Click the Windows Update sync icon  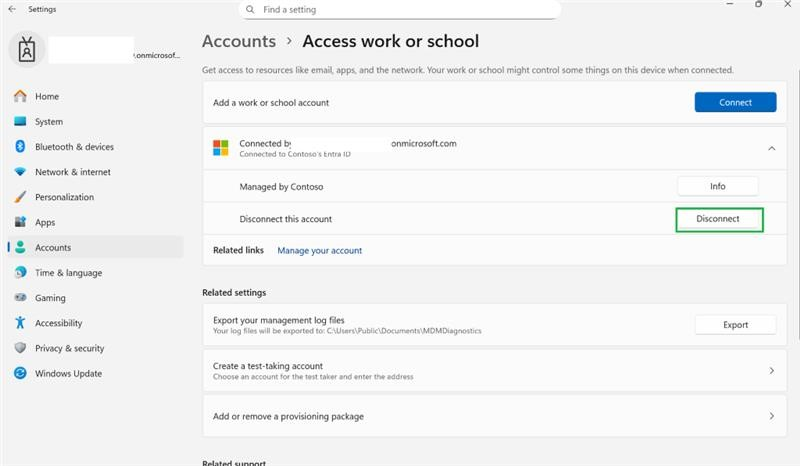coord(20,373)
